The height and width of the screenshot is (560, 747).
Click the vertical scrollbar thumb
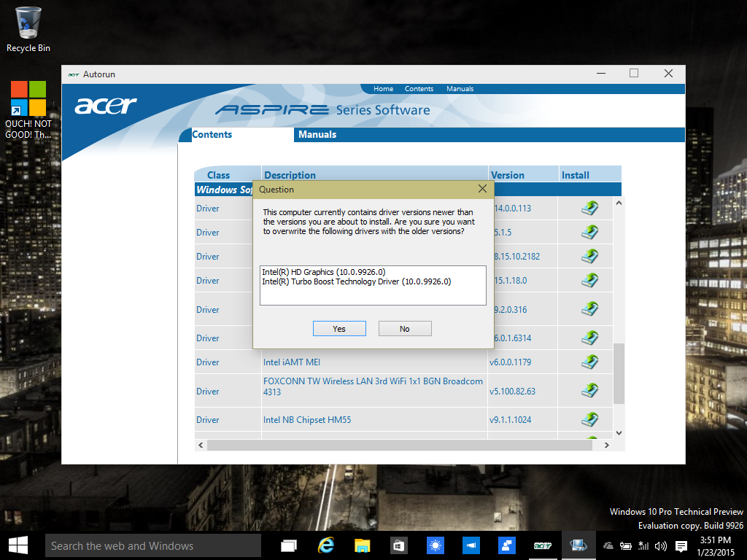point(619,373)
